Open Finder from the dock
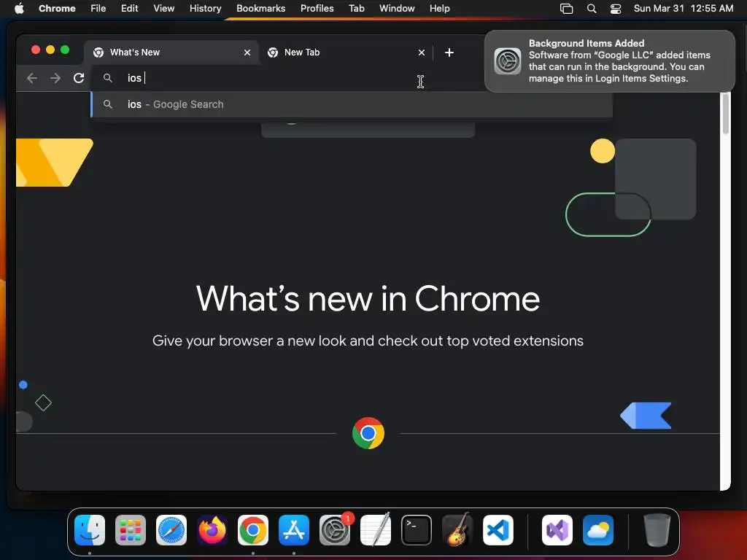The image size is (747, 560). [90, 529]
